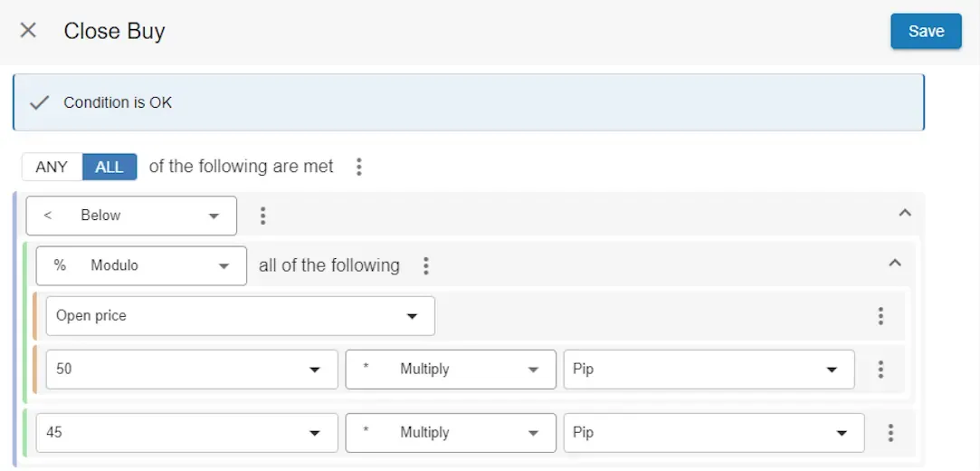Collapse the Below condition group
Screen dimensions: 980x471
904,214
